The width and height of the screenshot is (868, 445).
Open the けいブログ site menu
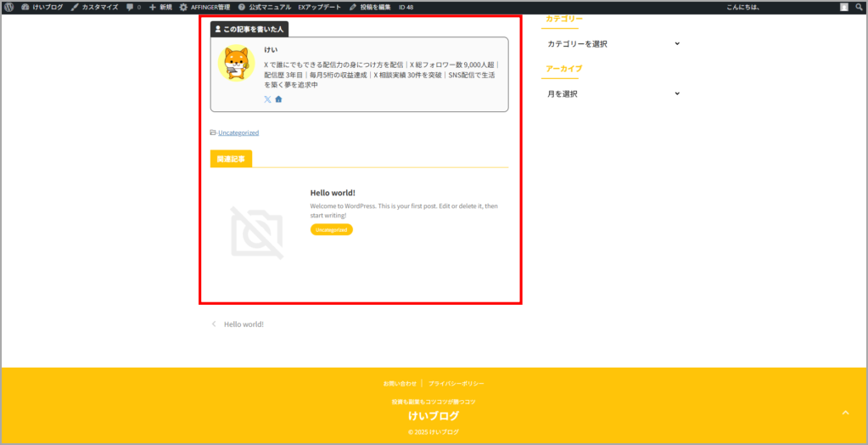[x=43, y=7]
